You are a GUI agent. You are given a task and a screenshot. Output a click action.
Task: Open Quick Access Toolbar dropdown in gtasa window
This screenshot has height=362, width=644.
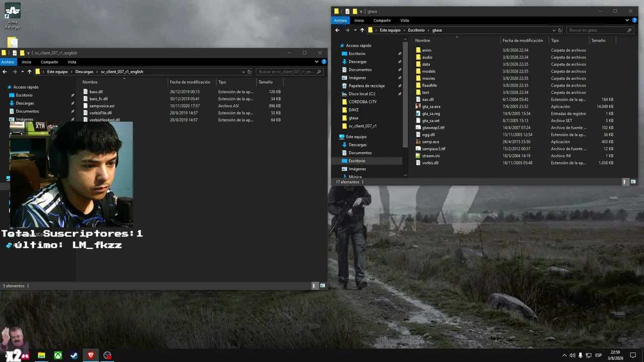point(361,11)
